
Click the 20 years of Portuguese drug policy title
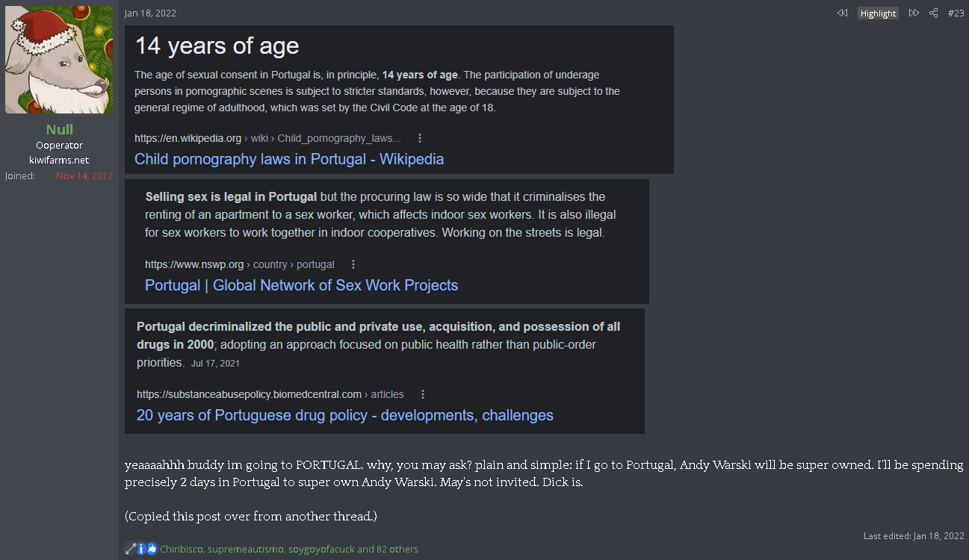coord(344,415)
